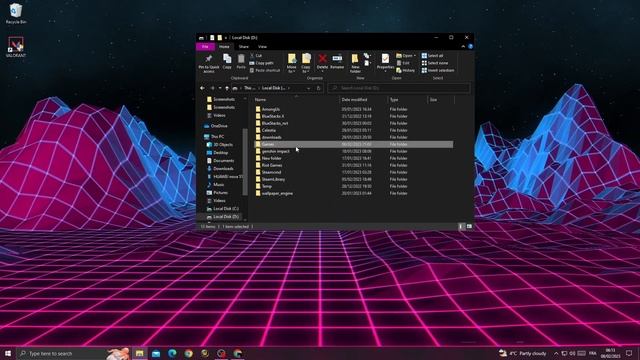This screenshot has width=640, height=360.
Task: Open Documents in the navigation pane
Action: [x=220, y=161]
